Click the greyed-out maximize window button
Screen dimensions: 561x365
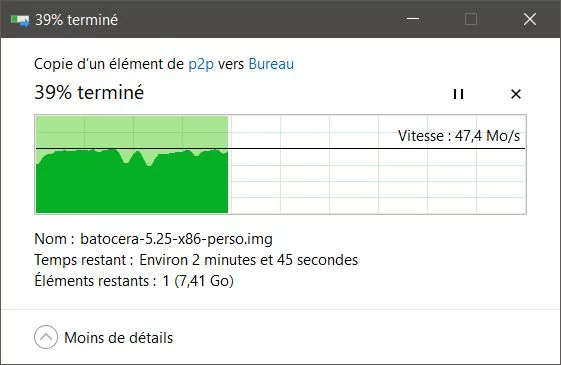point(471,19)
